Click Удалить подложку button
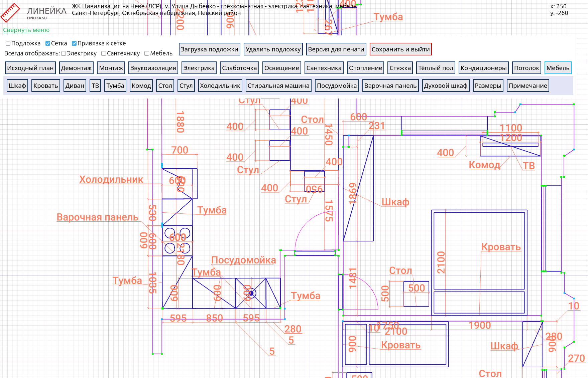This screenshot has height=378, width=588. coord(273,49)
